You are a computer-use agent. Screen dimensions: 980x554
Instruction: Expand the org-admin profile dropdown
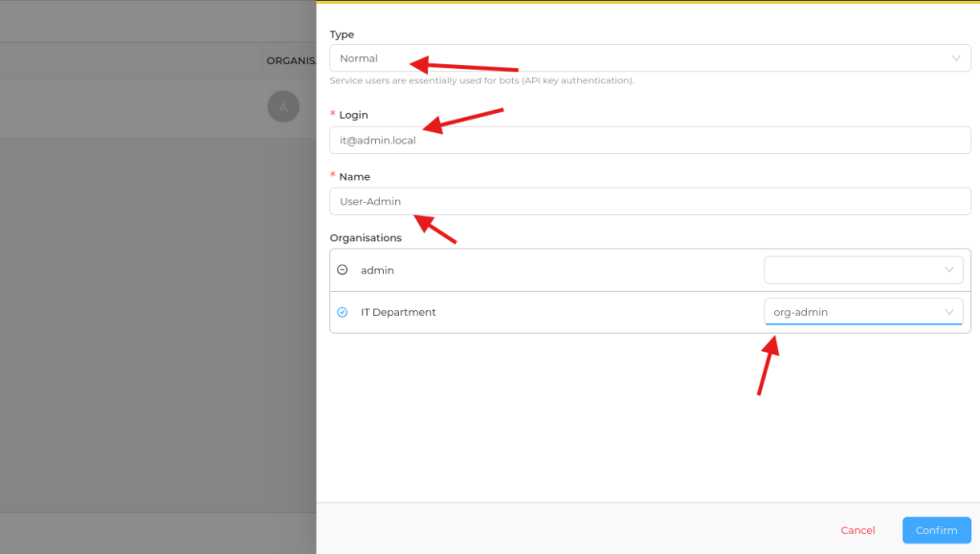[x=862, y=312]
